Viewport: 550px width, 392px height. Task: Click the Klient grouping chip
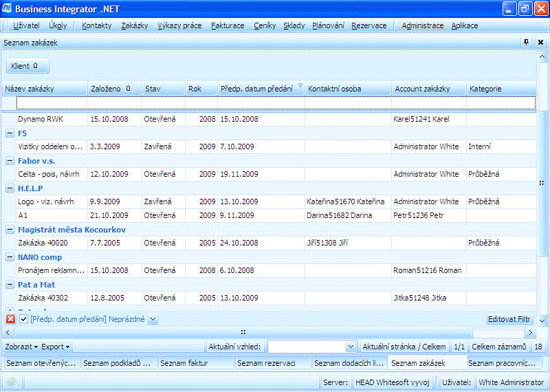(28, 67)
